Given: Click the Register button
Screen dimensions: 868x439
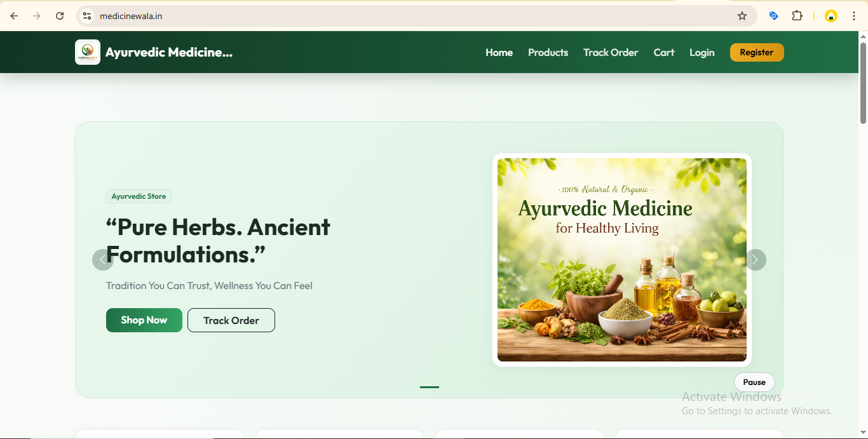Looking at the screenshot, I should pos(757,52).
